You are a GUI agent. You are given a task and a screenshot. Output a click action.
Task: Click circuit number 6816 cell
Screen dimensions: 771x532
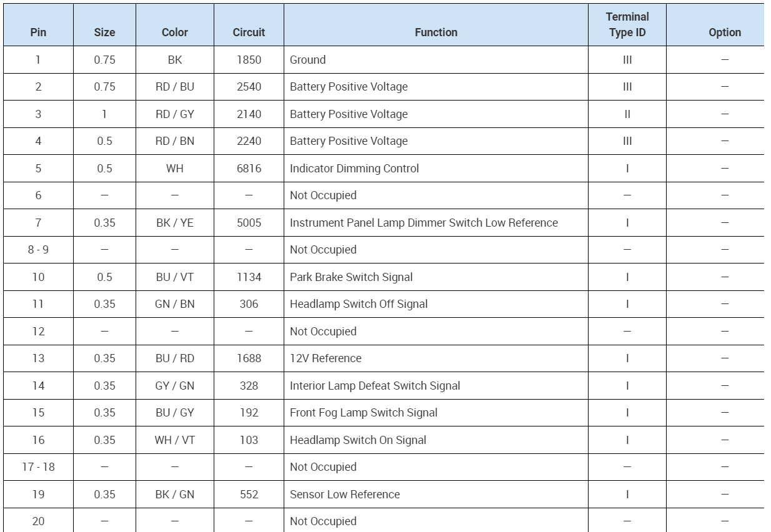coord(249,169)
